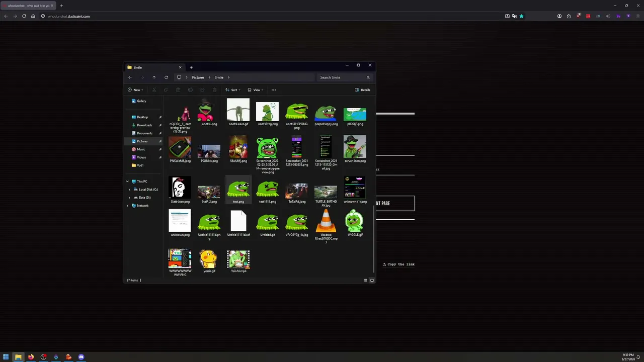Open the New item dropdown in Explorer
Screen dimensions: 644x362
135,90
